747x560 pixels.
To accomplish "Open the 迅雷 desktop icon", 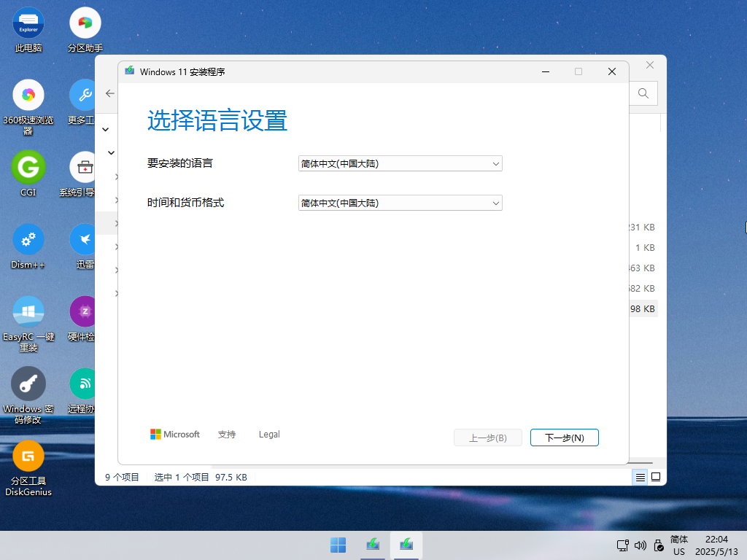I will [x=83, y=246].
